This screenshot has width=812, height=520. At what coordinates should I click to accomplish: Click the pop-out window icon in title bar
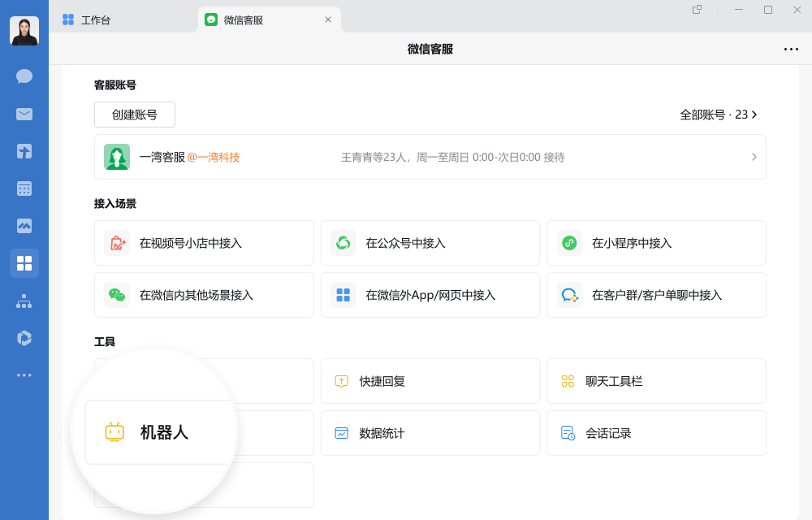(697, 9)
